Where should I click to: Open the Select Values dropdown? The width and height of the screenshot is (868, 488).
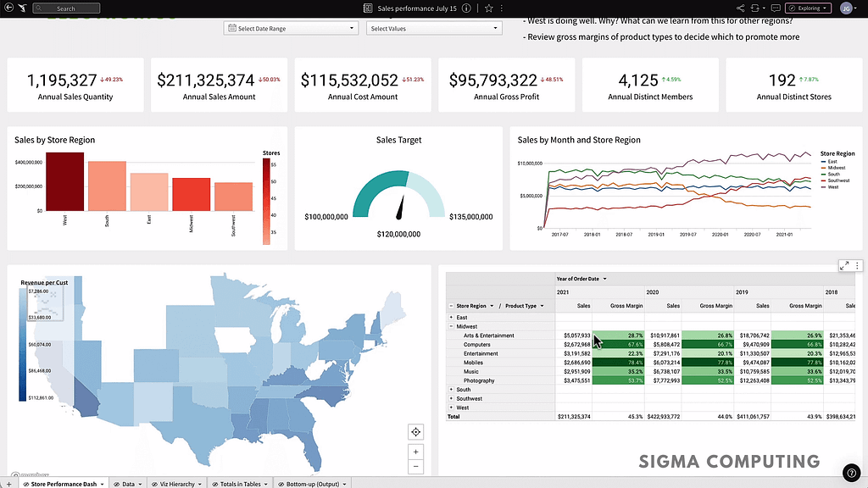434,28
